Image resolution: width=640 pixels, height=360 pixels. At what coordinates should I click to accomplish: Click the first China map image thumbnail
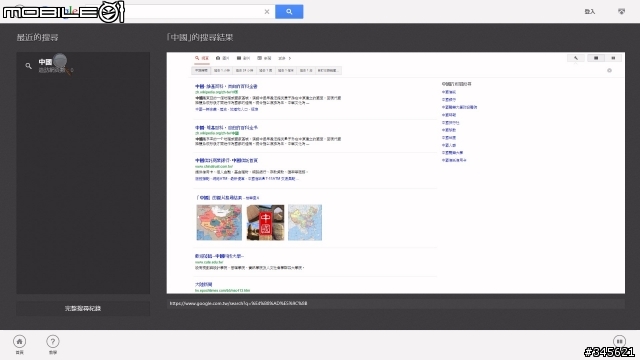coord(219,222)
